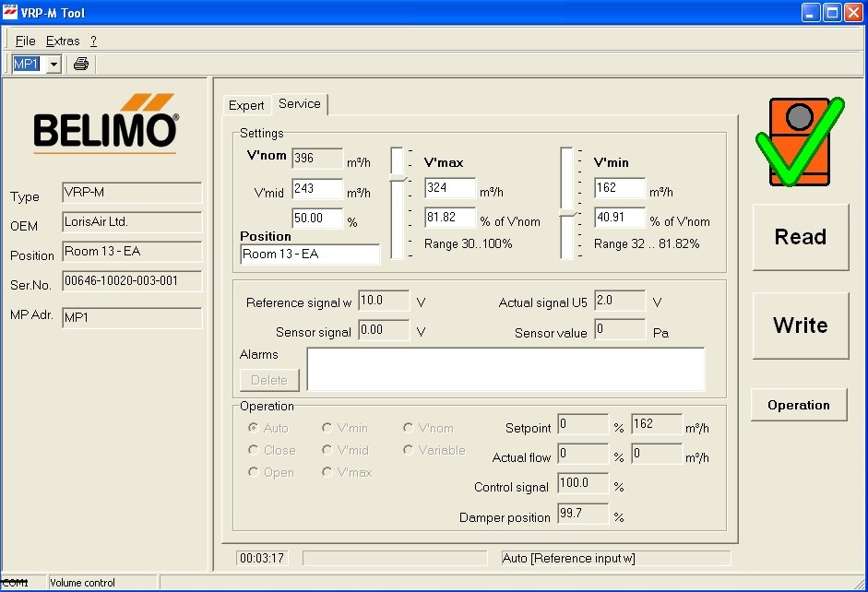
Task: Click the actuator status checkmark image
Action: coord(800,142)
